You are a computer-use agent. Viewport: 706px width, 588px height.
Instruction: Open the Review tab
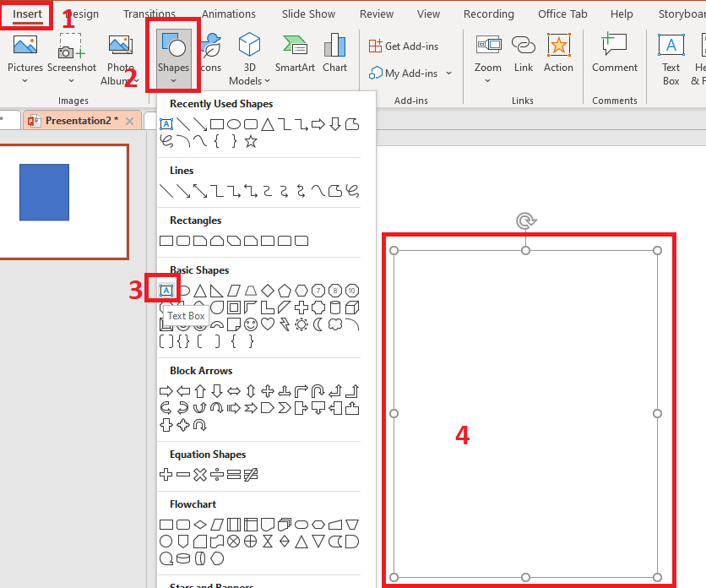[377, 14]
